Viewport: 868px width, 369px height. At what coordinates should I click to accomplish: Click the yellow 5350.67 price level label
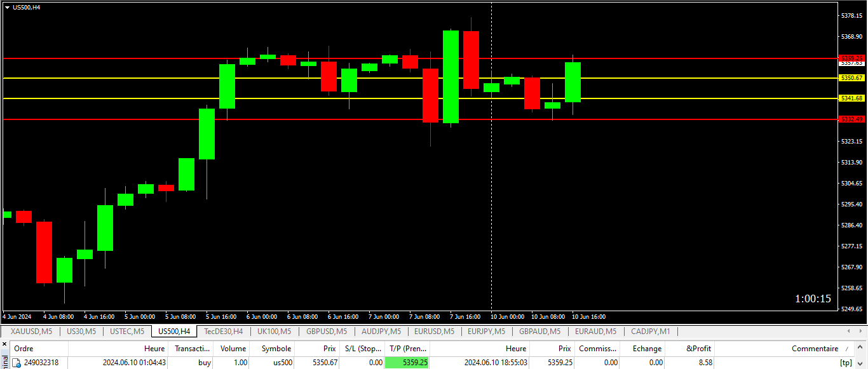(851, 78)
